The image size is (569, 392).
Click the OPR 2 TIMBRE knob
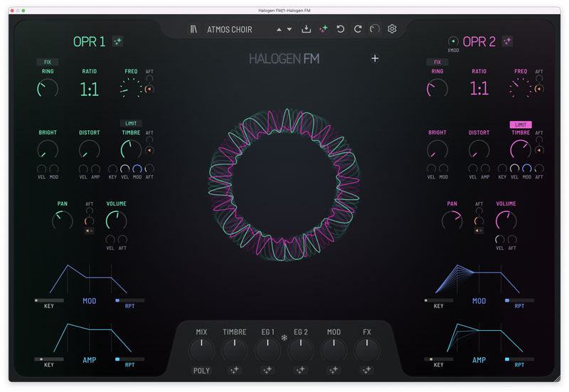point(521,149)
